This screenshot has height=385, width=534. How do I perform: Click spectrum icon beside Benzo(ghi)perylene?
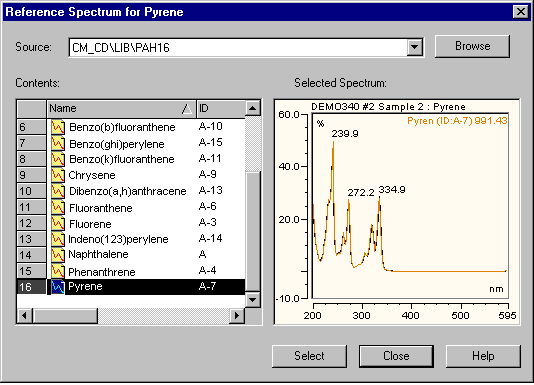58,143
